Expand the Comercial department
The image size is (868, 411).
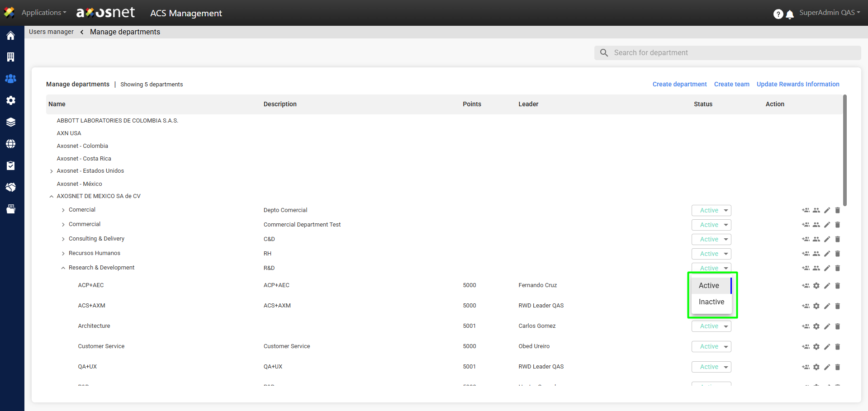(x=63, y=210)
